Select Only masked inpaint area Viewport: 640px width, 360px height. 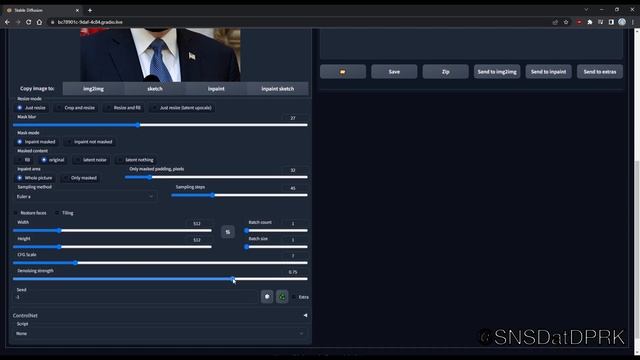(x=80, y=178)
